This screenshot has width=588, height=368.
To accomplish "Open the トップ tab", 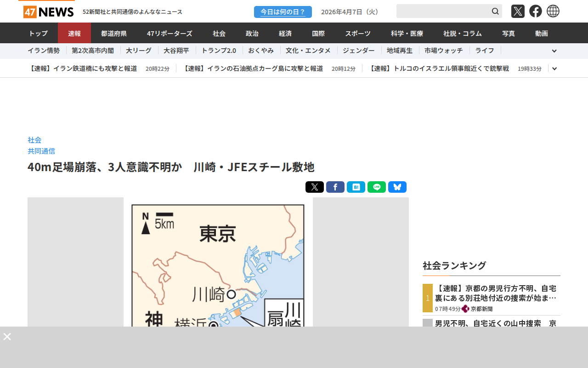I will point(38,33).
